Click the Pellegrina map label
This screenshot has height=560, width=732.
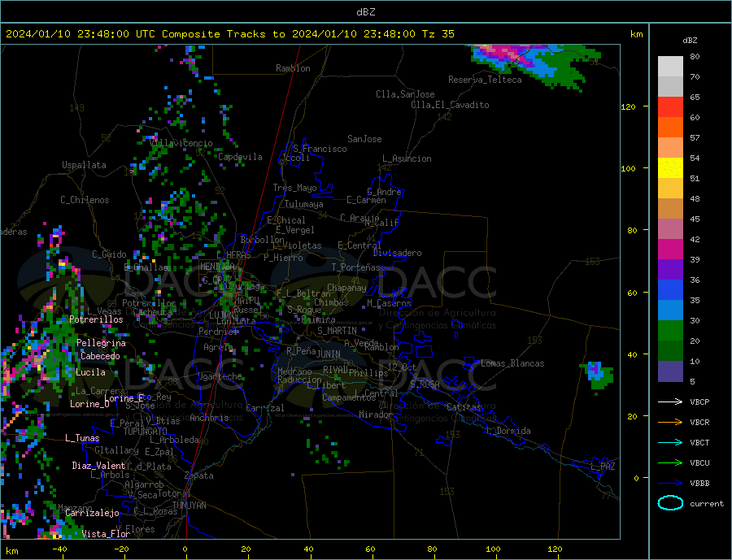(x=101, y=343)
